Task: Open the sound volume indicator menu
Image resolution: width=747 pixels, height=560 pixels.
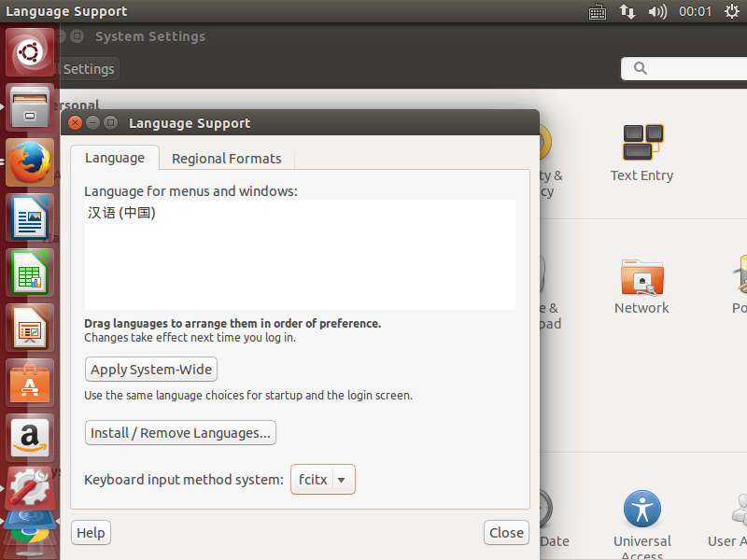Action: [x=657, y=11]
